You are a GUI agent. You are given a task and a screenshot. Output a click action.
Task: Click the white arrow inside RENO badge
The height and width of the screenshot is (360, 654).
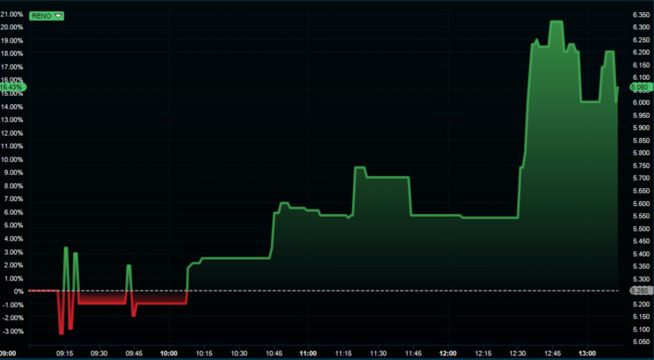point(58,16)
